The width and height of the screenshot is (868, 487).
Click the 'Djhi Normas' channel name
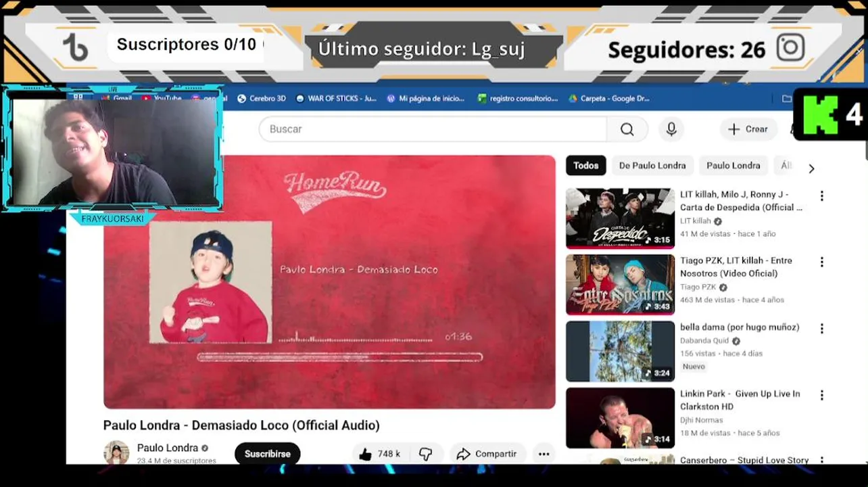tap(701, 420)
